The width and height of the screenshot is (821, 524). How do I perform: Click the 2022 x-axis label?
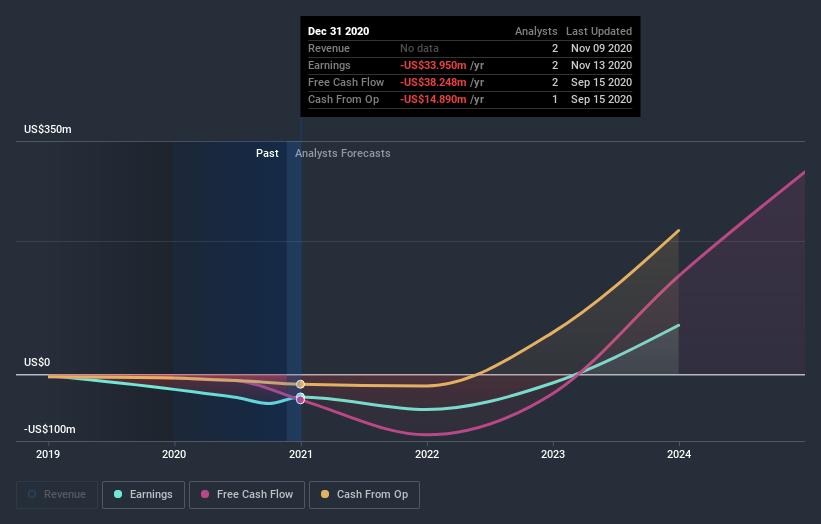pyautogui.click(x=427, y=454)
